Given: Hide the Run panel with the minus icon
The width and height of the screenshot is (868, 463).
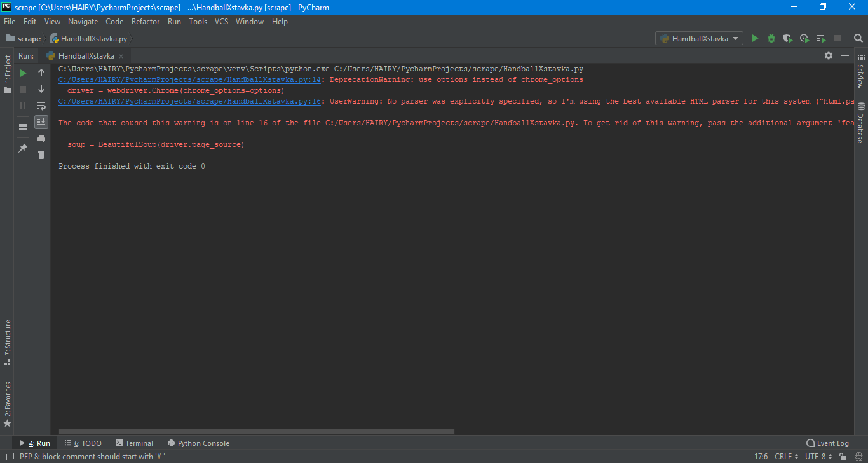Looking at the screenshot, I should click(844, 55).
